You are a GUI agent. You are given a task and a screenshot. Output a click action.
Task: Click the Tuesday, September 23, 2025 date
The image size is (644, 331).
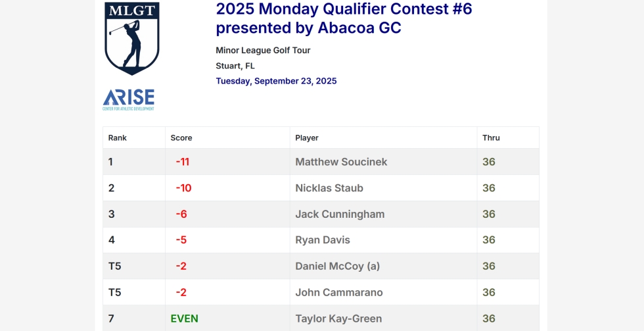click(276, 81)
